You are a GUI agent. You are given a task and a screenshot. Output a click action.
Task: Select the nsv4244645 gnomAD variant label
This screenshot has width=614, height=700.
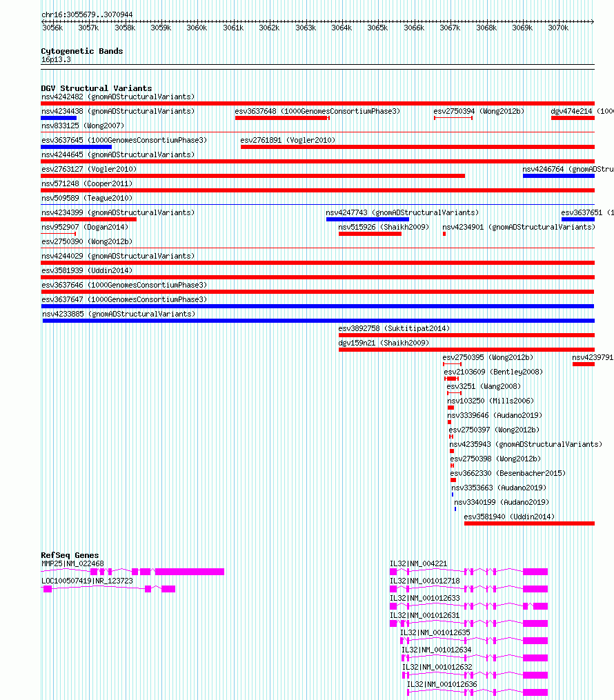coord(118,154)
